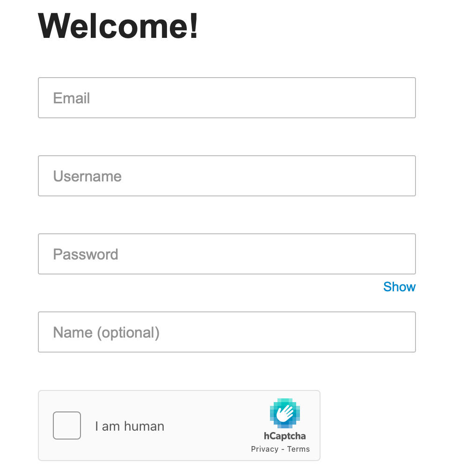This screenshot has width=452, height=476.
Task: Check the 'I am human' checkbox
Action: 67,426
